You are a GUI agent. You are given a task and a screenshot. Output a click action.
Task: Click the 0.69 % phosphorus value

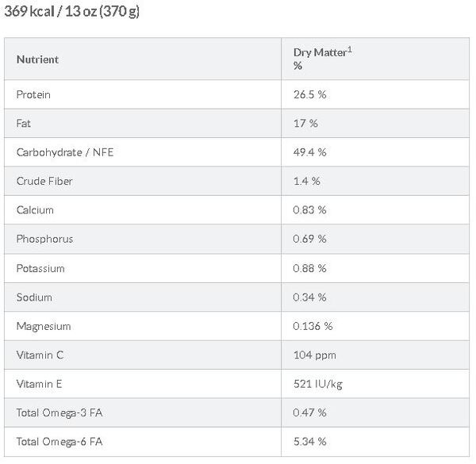click(x=309, y=239)
